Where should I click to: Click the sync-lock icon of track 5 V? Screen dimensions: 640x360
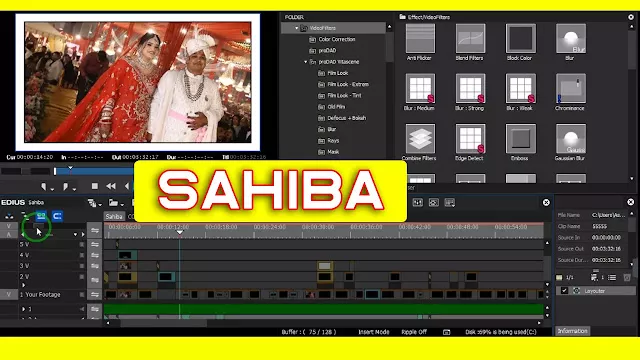click(x=95, y=244)
